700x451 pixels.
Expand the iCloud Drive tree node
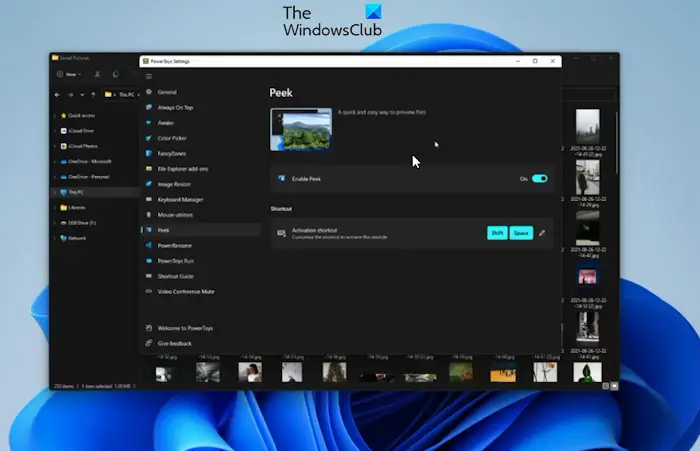pos(55,131)
